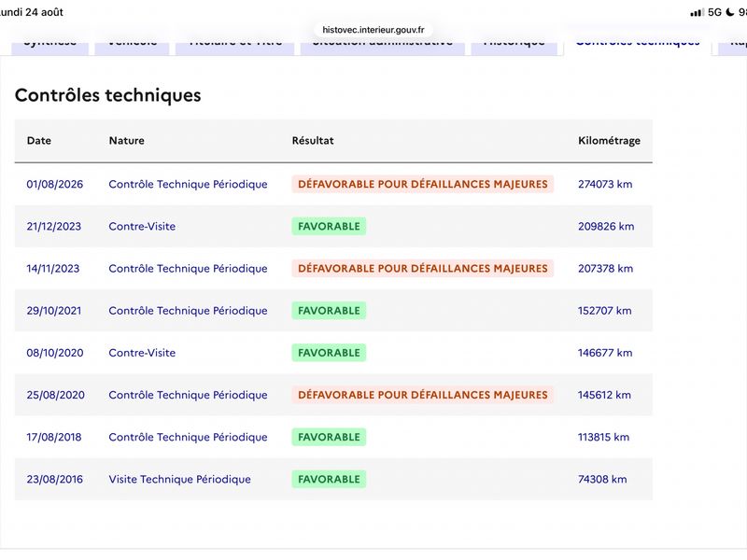
Task: Click the Visite Technique Périodique entry
Action: [179, 480]
